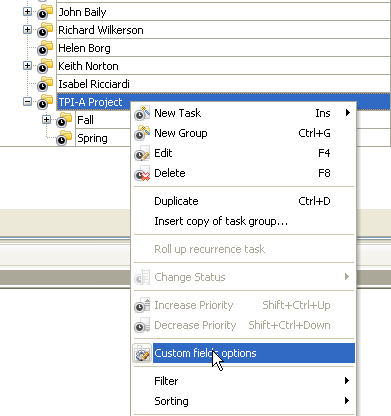Open the New Task submenu arrow
391x416 pixels.
pos(348,113)
